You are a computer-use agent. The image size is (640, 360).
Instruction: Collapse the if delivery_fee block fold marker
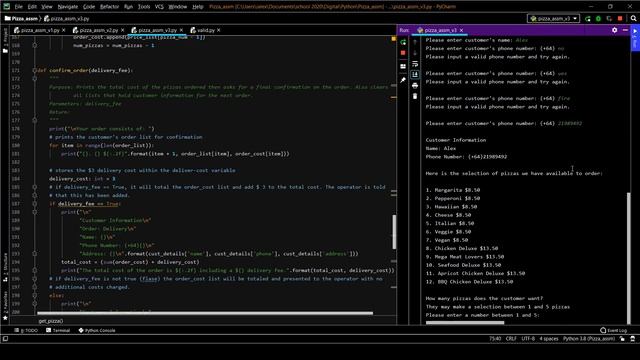pyautogui.click(x=35, y=204)
